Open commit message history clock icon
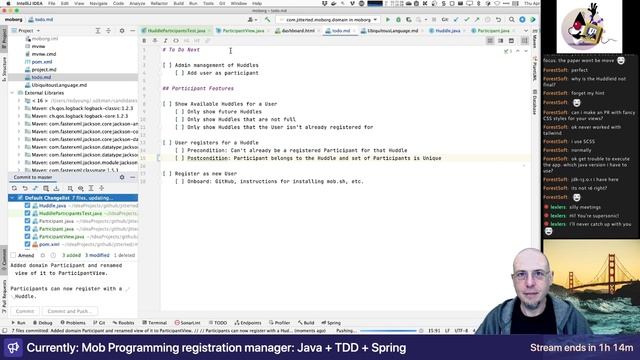This screenshot has width=640, height=360. point(53,256)
